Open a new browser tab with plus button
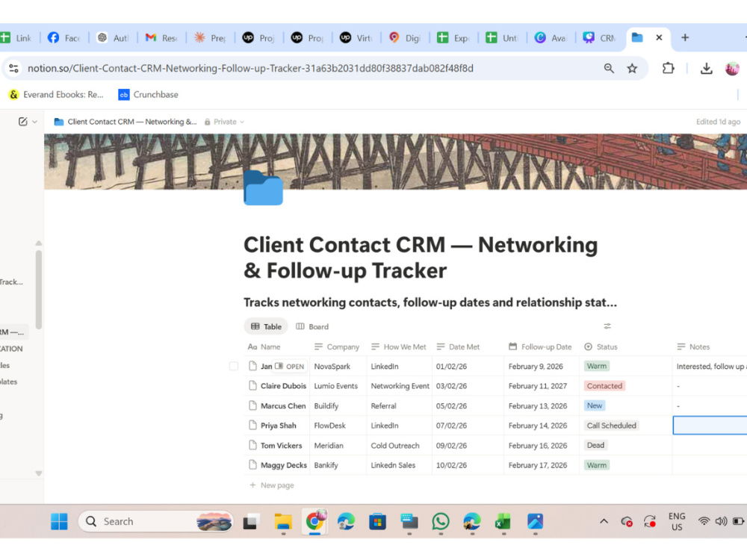This screenshot has width=747, height=560. (684, 37)
